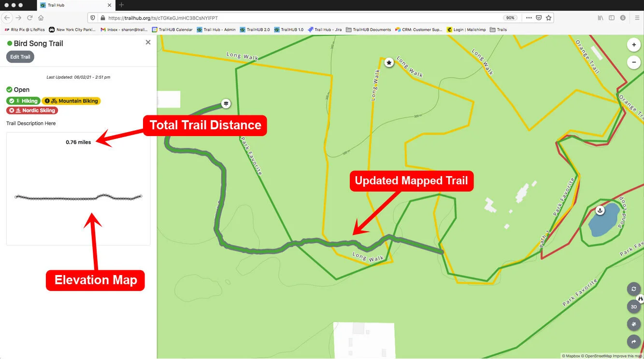Viewport: 644px width, 359px height.
Task: Click the Trail Description Here text
Action: click(x=31, y=124)
